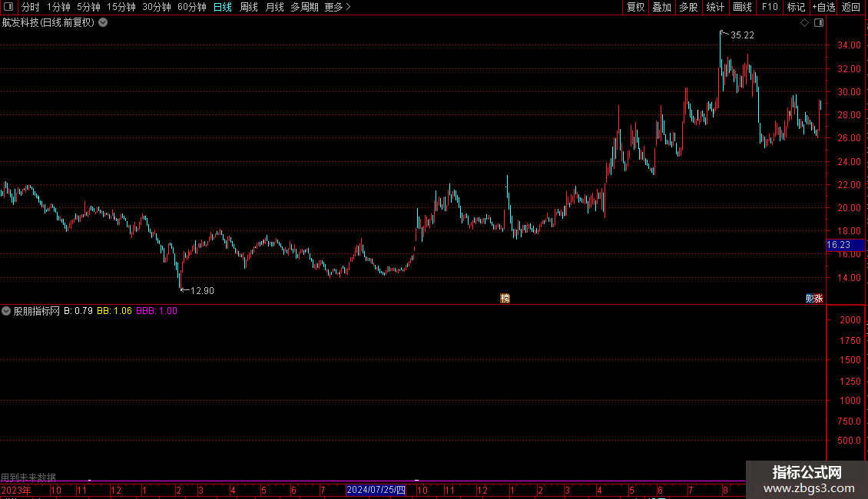Click the 复权 adjustment button

point(635,7)
